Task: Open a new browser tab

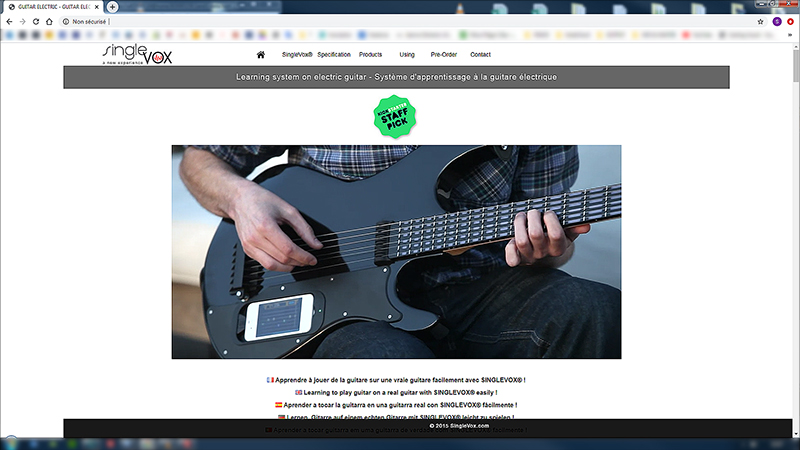Action: (x=113, y=6)
